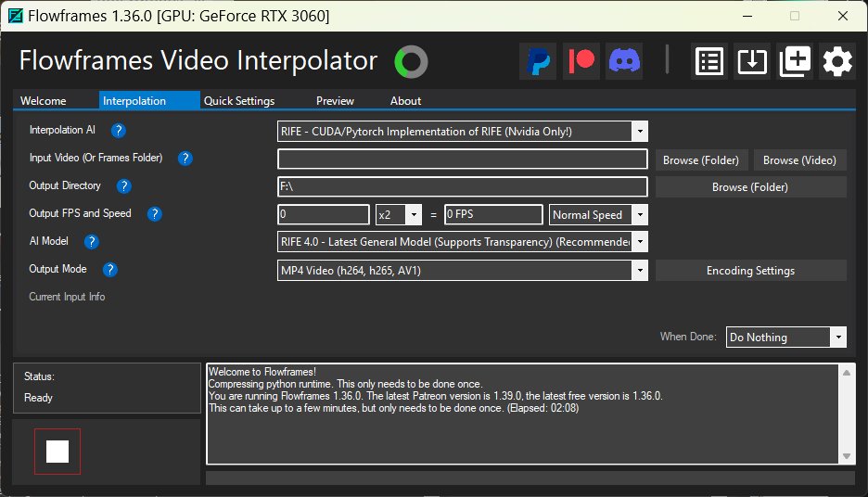Click the progress bar under the log
Viewport: 868px width, 497px height.
[530, 478]
